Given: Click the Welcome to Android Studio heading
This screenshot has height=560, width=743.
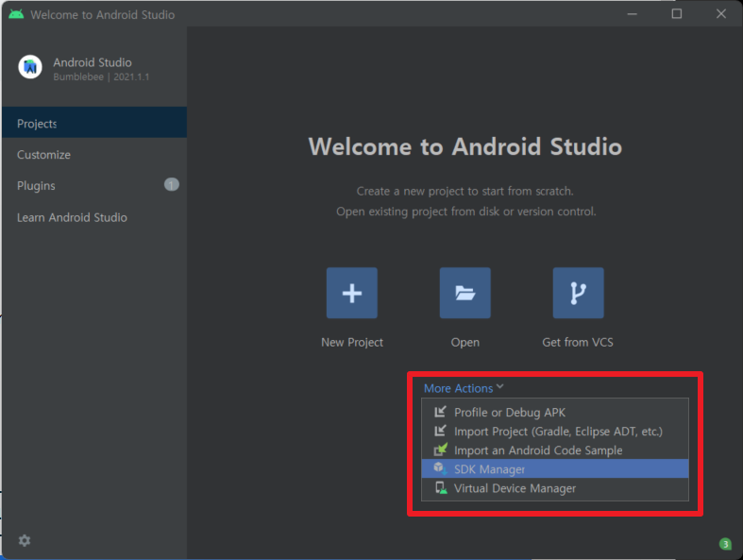Looking at the screenshot, I should click(464, 146).
